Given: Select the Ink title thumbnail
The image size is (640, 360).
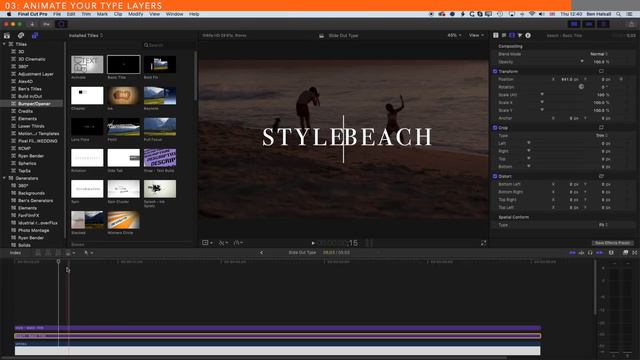Looking at the screenshot, I should coord(123,96).
